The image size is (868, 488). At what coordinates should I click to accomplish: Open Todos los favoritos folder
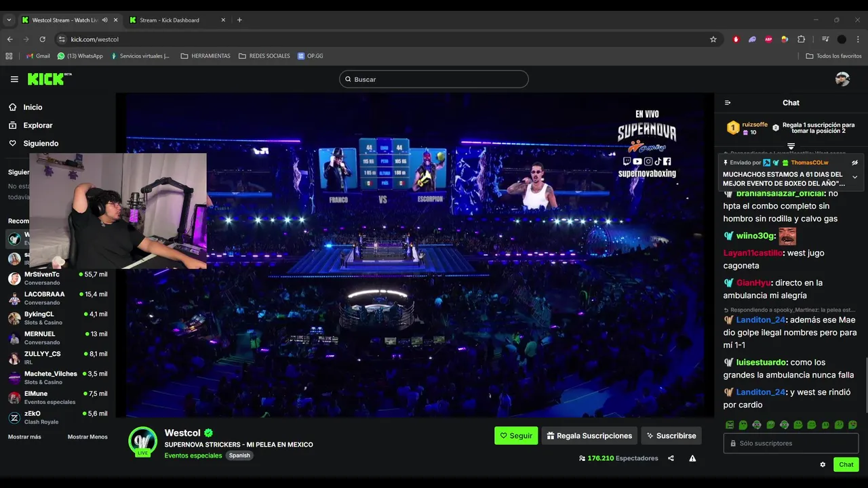pyautogui.click(x=833, y=56)
